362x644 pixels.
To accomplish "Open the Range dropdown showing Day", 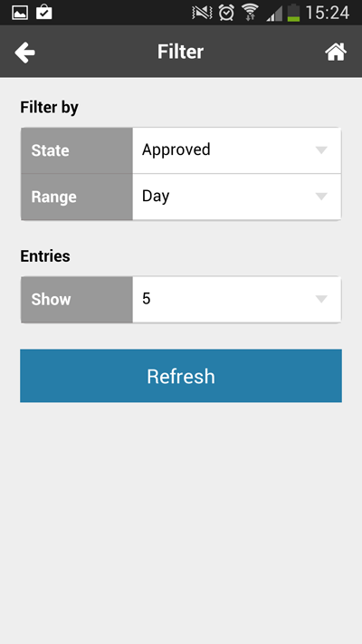I will pyautogui.click(x=236, y=197).
